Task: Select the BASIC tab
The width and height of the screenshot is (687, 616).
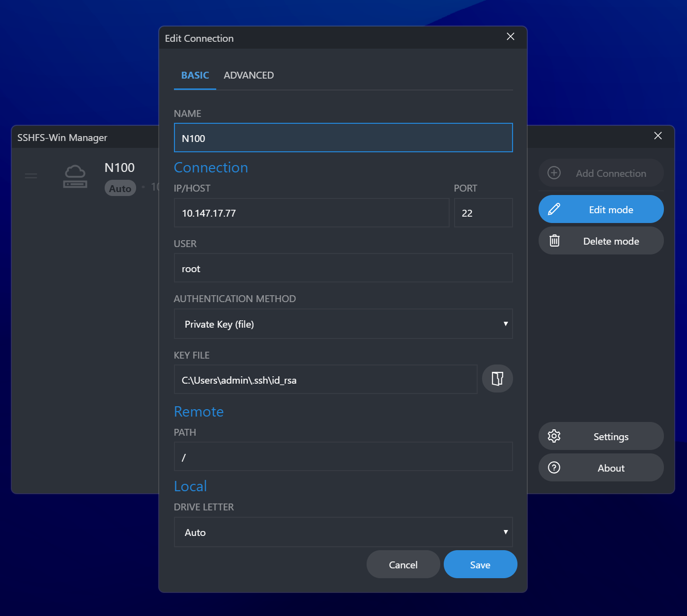Action: click(195, 75)
